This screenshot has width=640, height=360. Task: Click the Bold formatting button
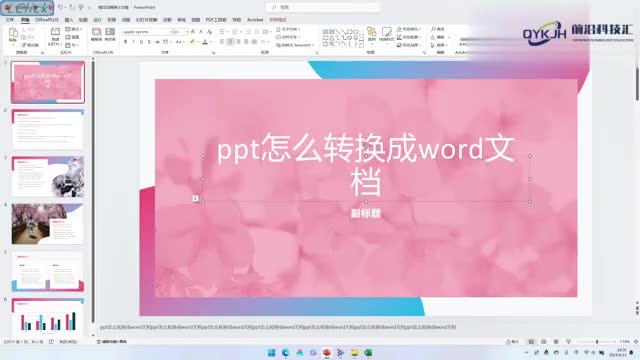[125, 42]
